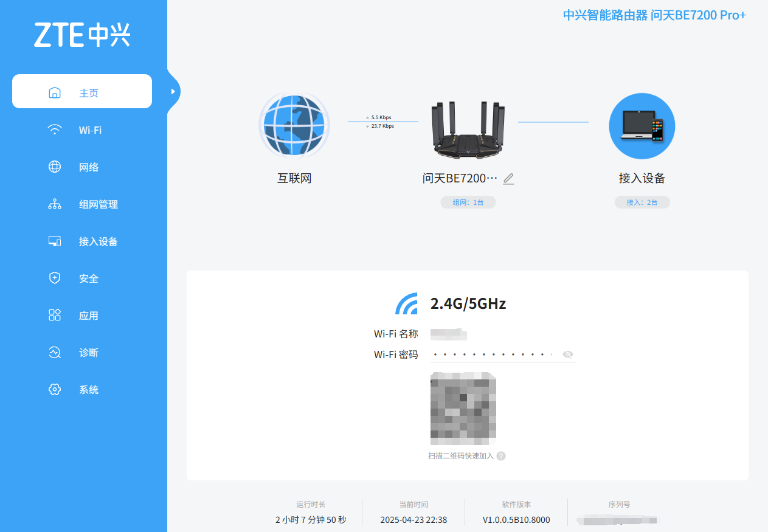Rename the router using the pencil icon
768x532 pixels.
tap(508, 178)
